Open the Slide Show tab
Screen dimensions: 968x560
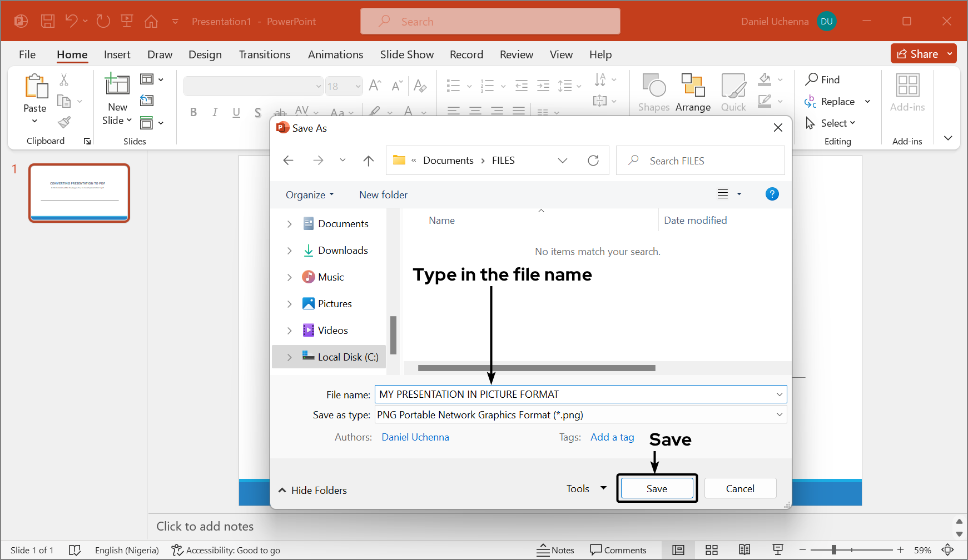pyautogui.click(x=406, y=54)
